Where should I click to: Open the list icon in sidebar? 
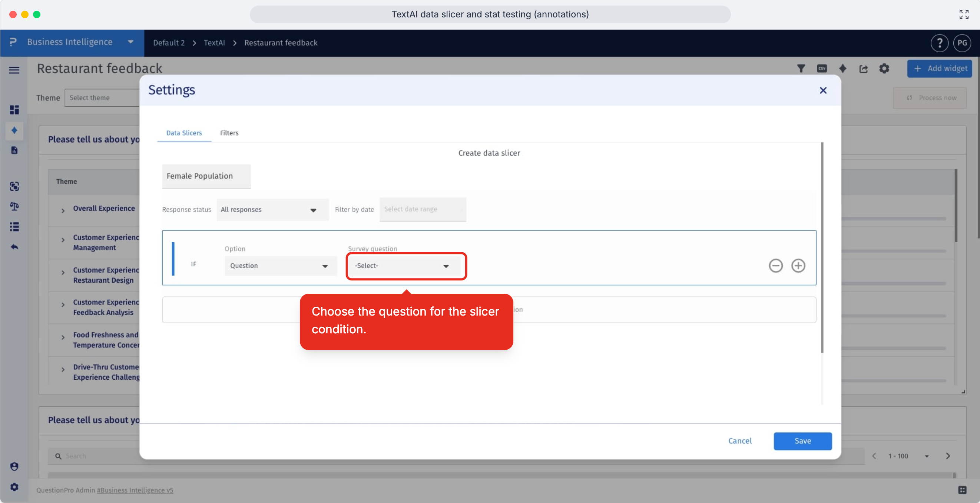tap(14, 227)
